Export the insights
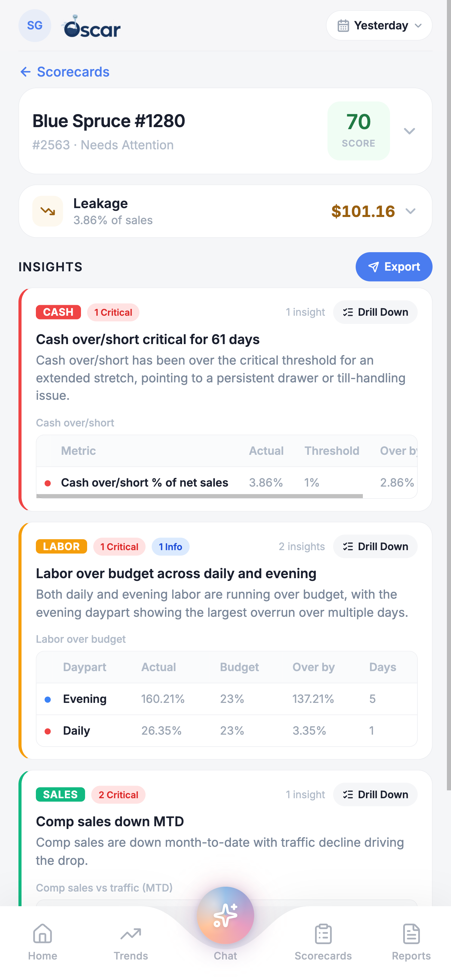The width and height of the screenshot is (451, 980). click(394, 267)
